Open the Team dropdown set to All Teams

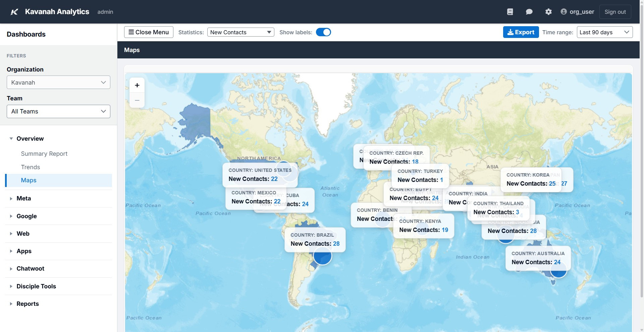pos(58,111)
